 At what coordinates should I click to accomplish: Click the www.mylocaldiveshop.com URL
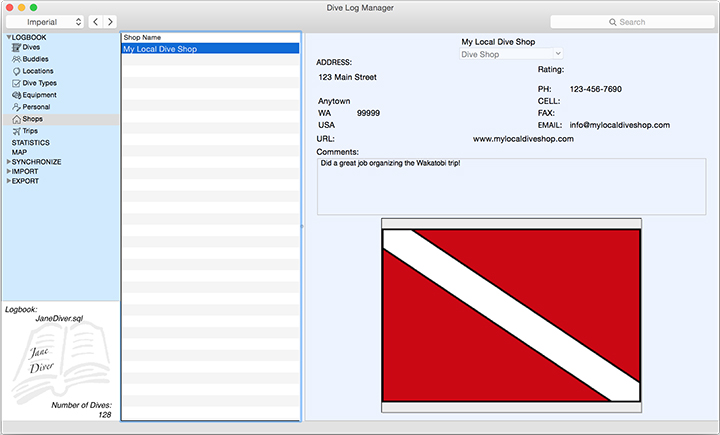(x=523, y=139)
